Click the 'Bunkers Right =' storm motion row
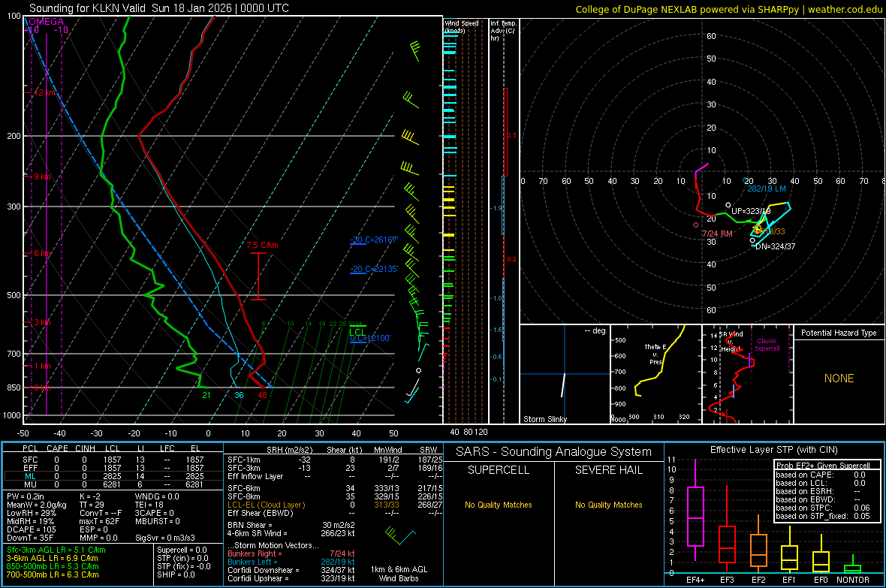Screen dimensions: 886x588 coord(291,553)
